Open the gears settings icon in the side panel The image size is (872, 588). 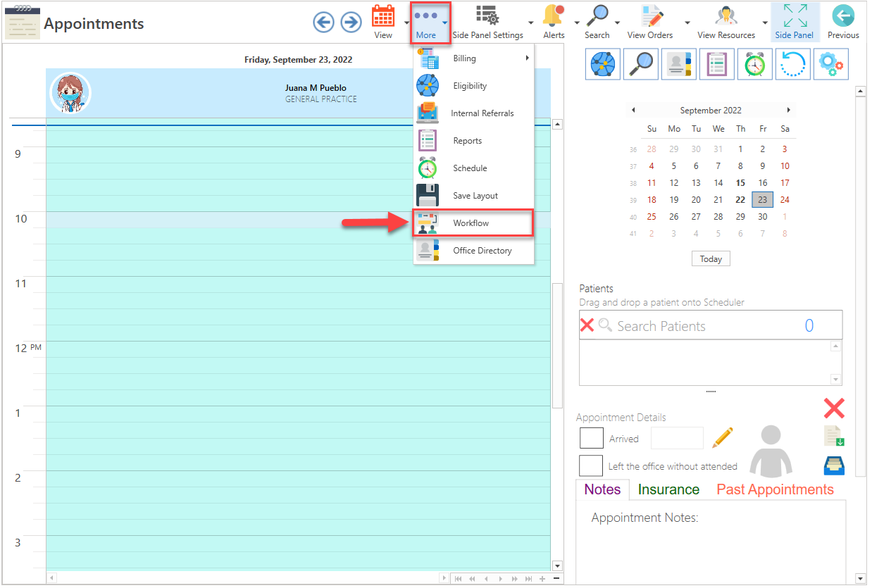click(830, 63)
